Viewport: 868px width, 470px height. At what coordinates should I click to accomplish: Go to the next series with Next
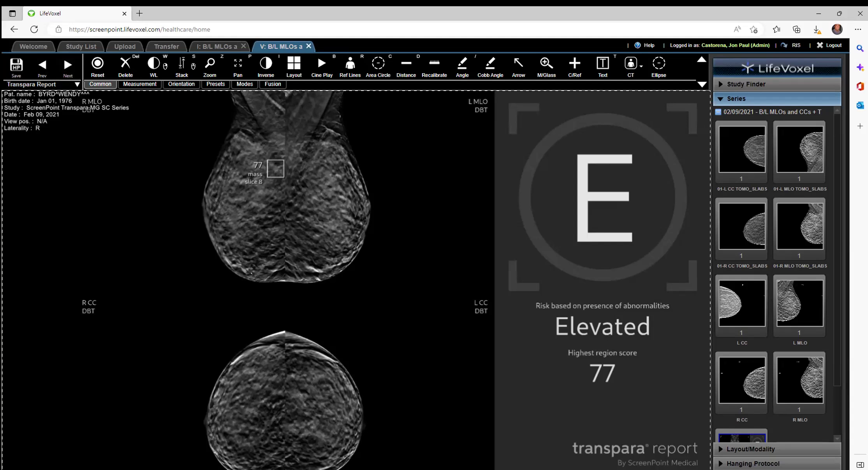(68, 68)
